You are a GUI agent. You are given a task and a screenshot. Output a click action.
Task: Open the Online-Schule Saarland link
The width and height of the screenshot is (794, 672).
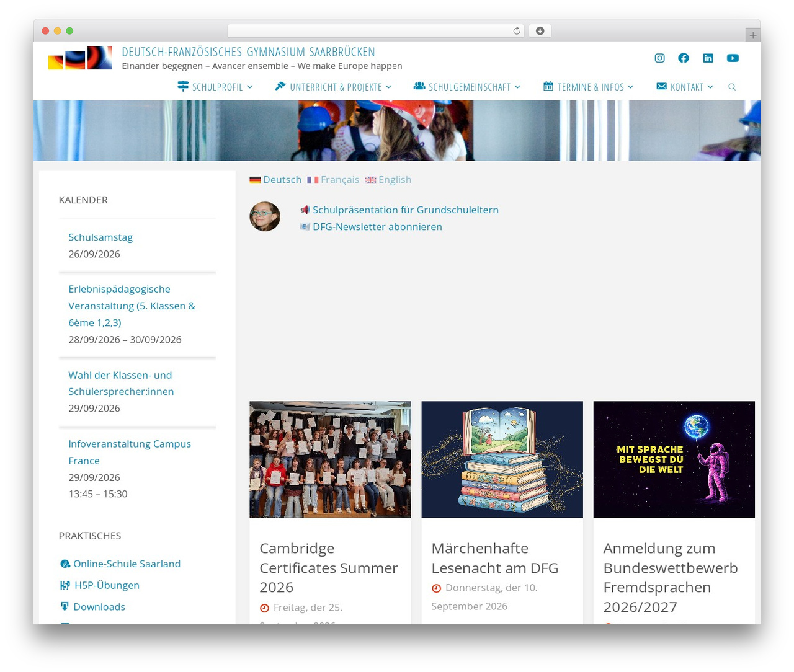(x=127, y=564)
